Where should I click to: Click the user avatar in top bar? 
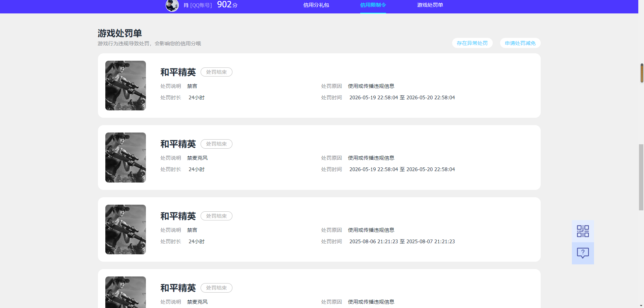(x=172, y=5)
